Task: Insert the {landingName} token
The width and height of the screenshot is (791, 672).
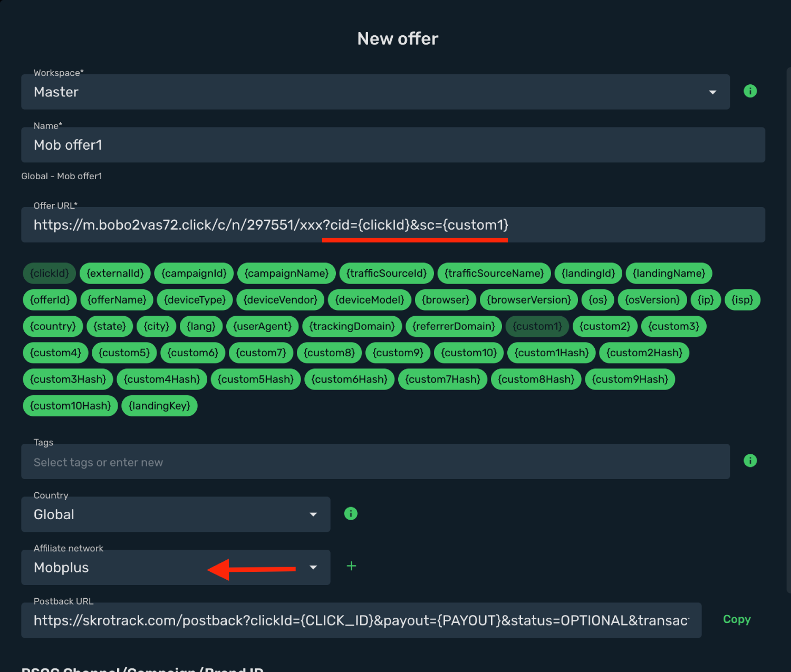Action: [x=669, y=274]
